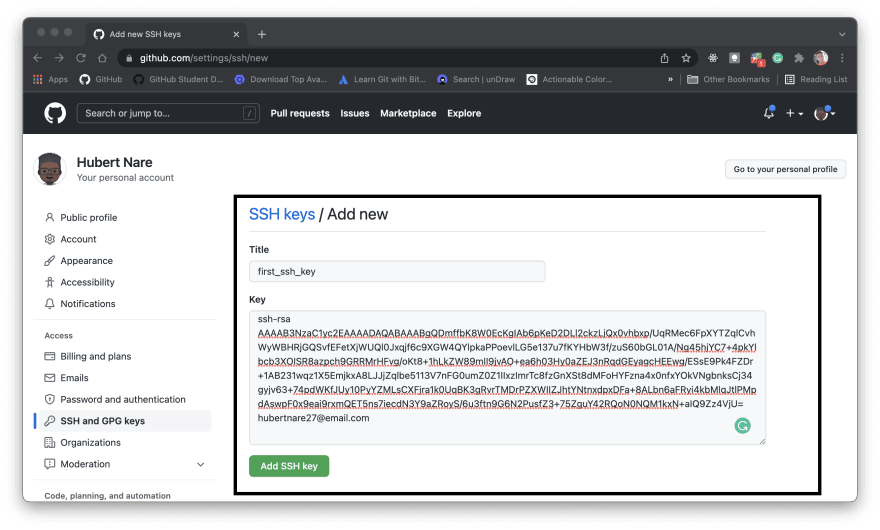Open a new browser tab with plus
This screenshot has height=530, width=880.
[262, 34]
